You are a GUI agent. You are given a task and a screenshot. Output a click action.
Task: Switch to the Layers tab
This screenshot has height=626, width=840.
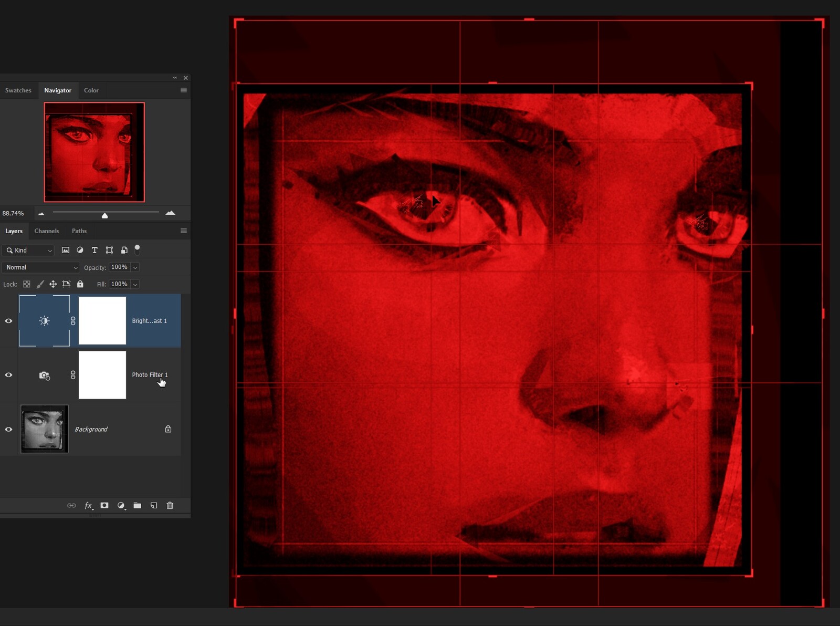14,231
